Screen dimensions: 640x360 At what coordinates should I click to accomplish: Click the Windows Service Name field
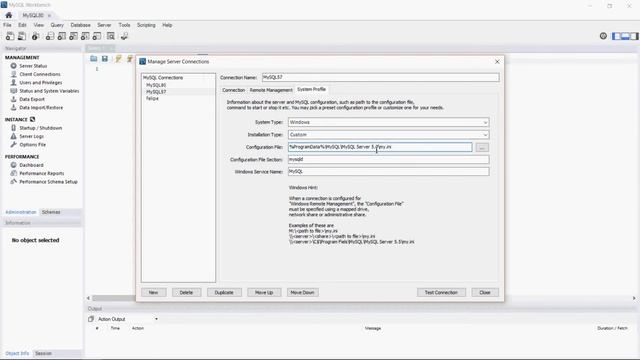click(x=388, y=171)
